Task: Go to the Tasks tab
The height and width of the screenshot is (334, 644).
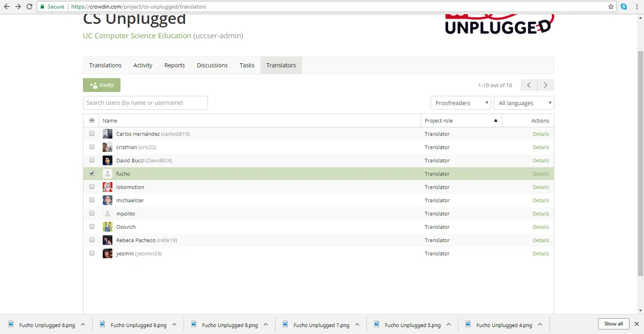Action: pyautogui.click(x=247, y=65)
